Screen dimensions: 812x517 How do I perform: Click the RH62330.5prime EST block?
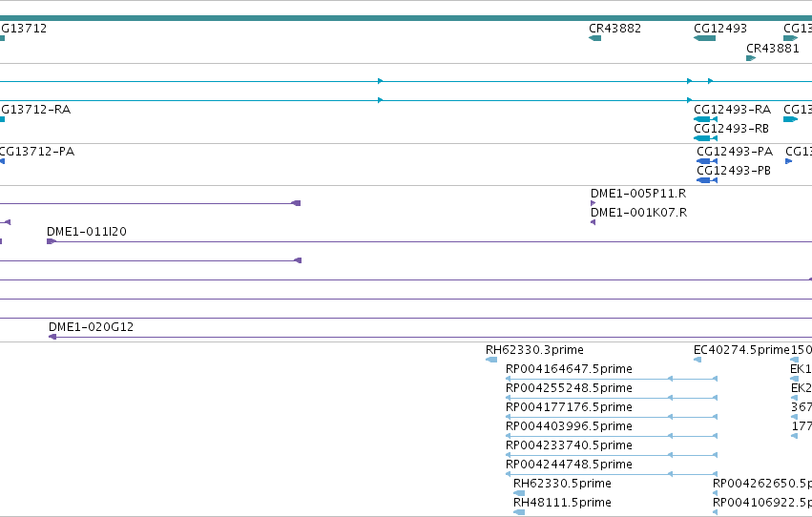pyautogui.click(x=519, y=493)
